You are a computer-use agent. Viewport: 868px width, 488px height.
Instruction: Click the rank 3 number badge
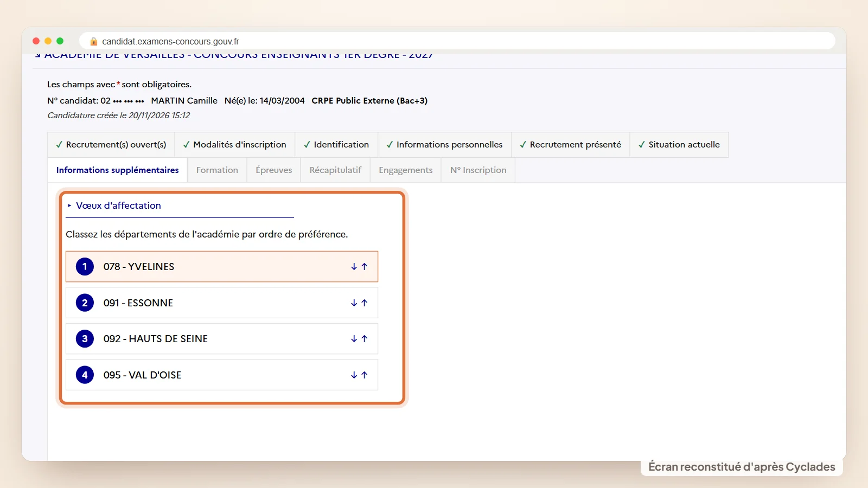pos(85,339)
